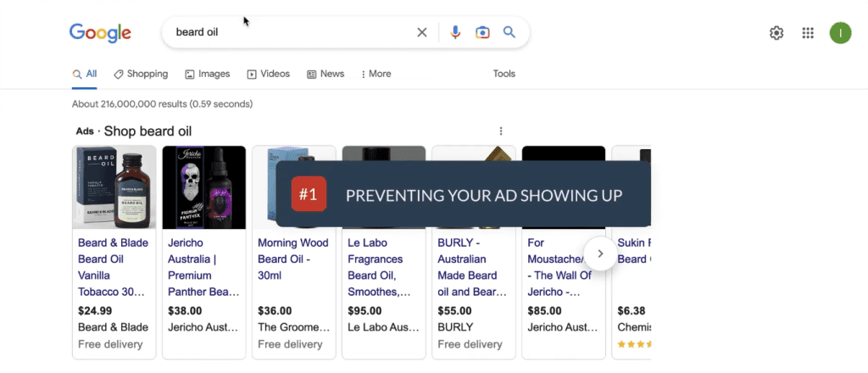Open the ads three-dot options menu
This screenshot has height=373, width=868.
[501, 131]
